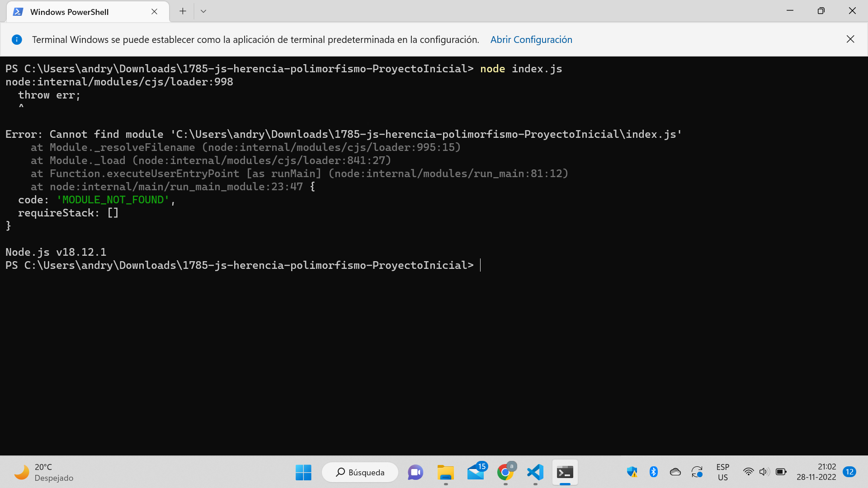
Task: Click the blue info icon in banner
Action: click(17, 40)
